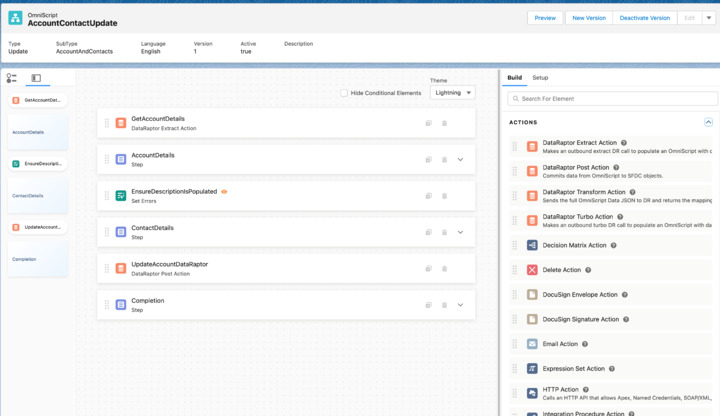Enable the Hide Conditional Elements checkbox

(344, 93)
